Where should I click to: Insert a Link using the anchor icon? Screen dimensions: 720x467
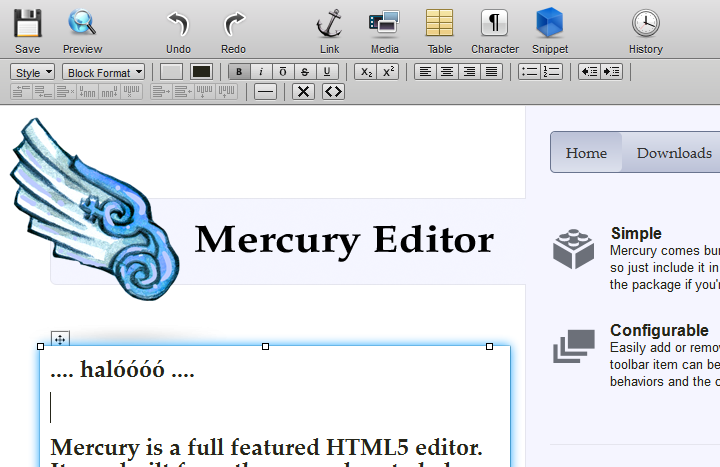pyautogui.click(x=329, y=31)
